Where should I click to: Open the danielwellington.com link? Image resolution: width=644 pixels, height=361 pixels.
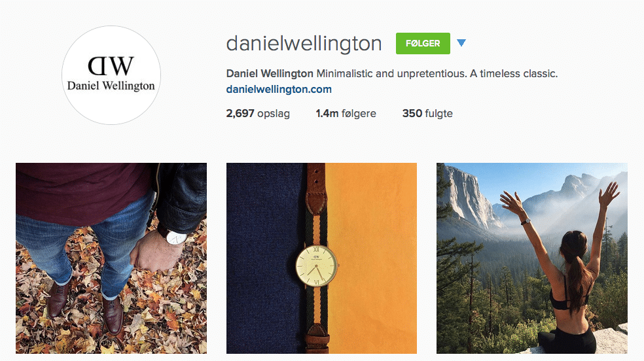coord(279,90)
